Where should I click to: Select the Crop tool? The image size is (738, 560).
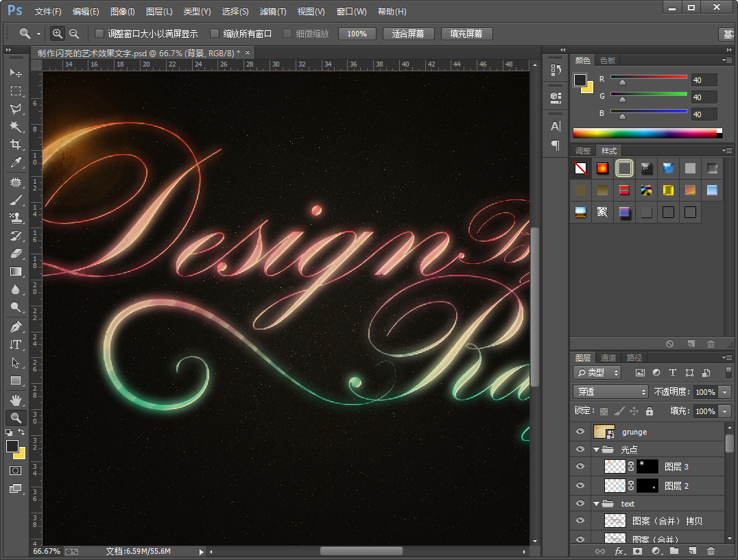click(x=15, y=145)
